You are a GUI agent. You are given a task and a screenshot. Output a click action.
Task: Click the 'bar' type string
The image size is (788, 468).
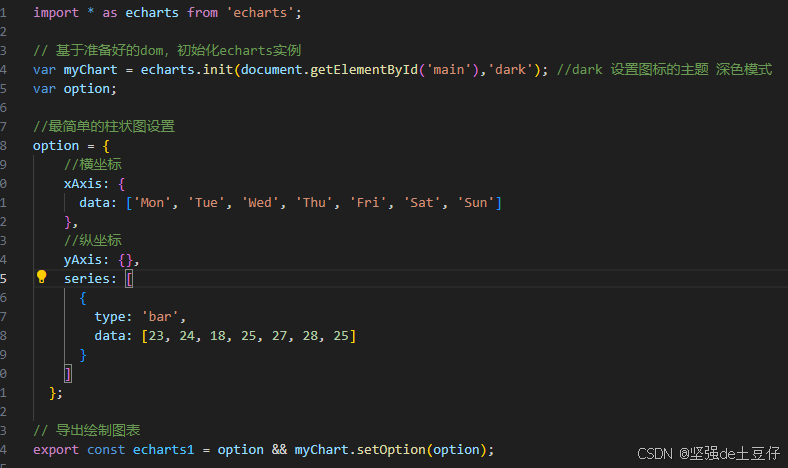point(160,317)
